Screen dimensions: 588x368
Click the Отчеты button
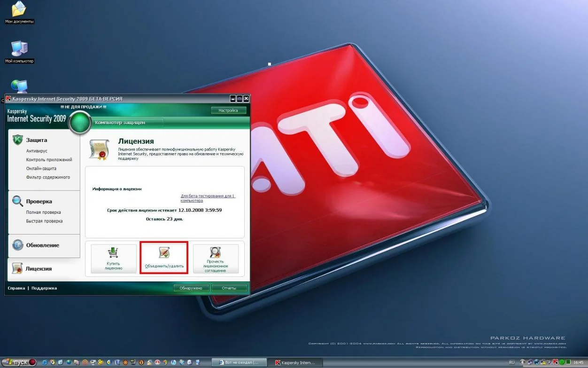pos(229,288)
